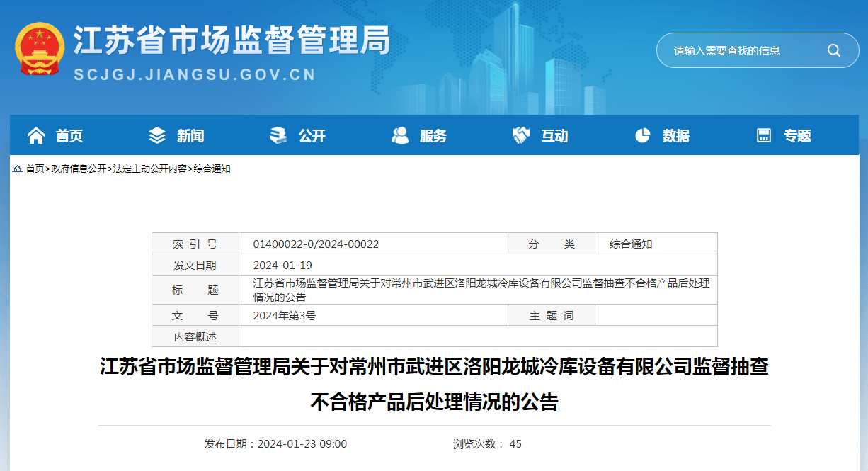Click the 发布日期 2024-01-23 09:00 text
Image resolution: width=868 pixels, height=471 pixels.
(x=275, y=444)
